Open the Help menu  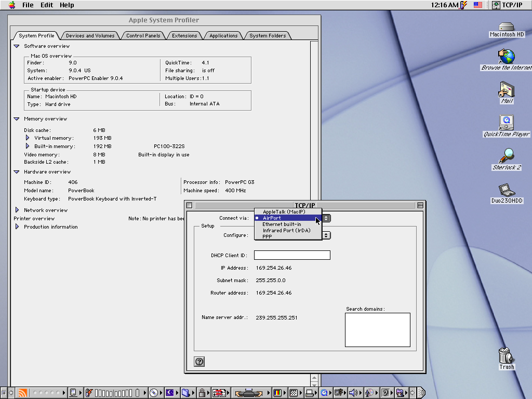pos(67,5)
